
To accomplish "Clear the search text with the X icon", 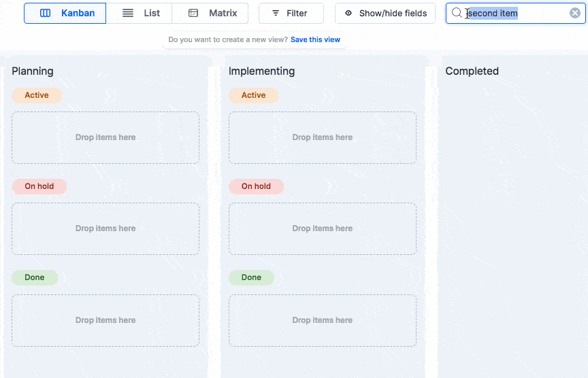I will click(575, 13).
